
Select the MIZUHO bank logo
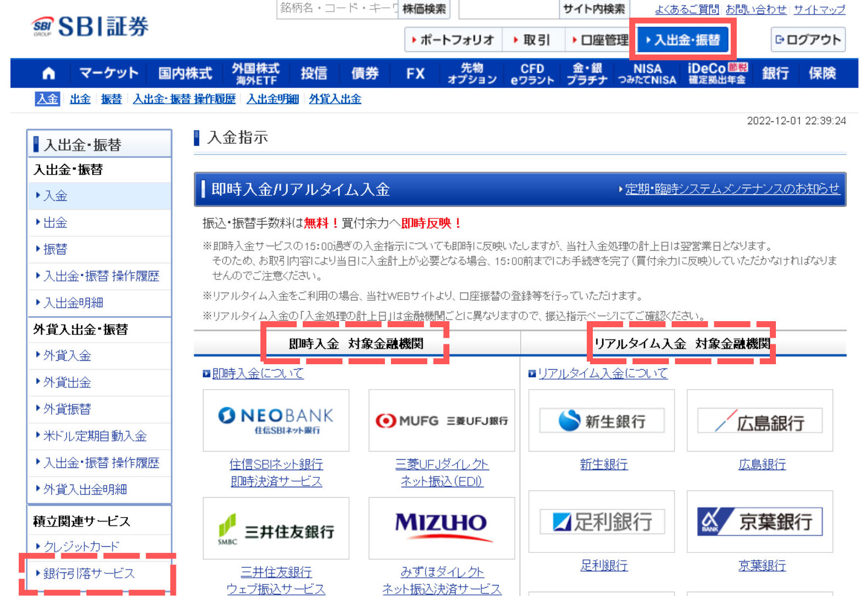coord(441,528)
